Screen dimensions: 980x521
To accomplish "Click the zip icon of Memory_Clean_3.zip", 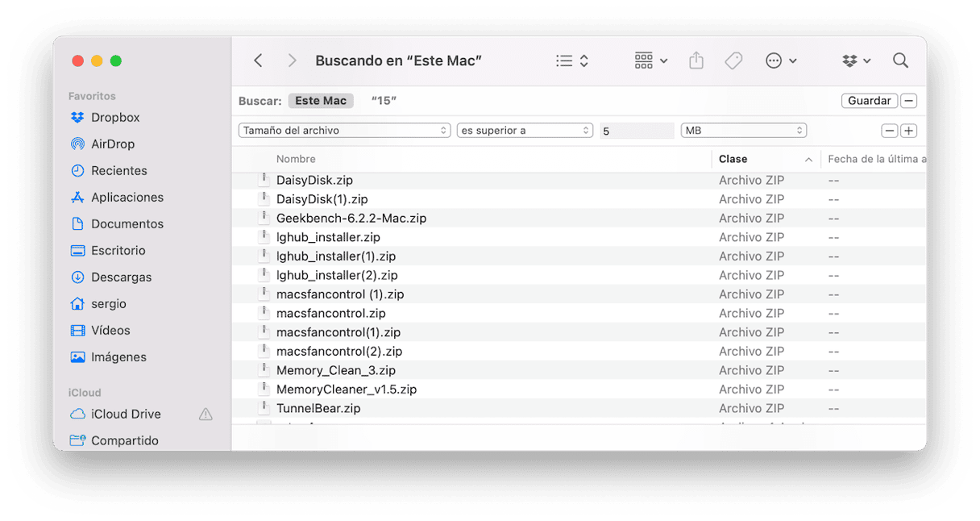I will pos(264,369).
